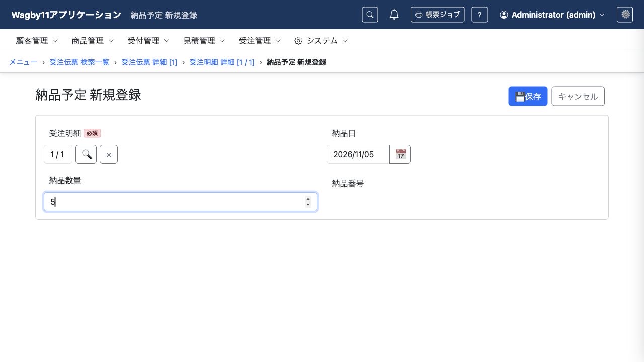The width and height of the screenshot is (644, 362).
Task: Open the 帳票ジョブ print jobs button
Action: point(437,15)
